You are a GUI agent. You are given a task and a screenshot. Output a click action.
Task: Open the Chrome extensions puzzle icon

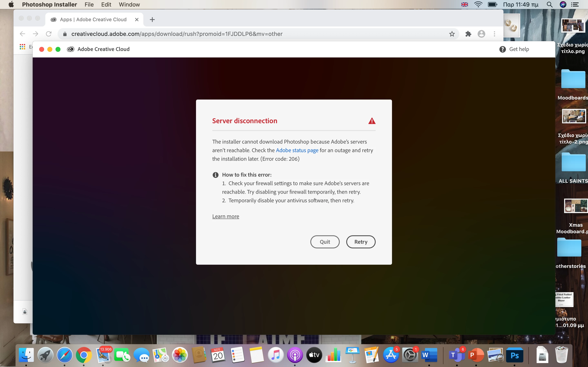(468, 34)
